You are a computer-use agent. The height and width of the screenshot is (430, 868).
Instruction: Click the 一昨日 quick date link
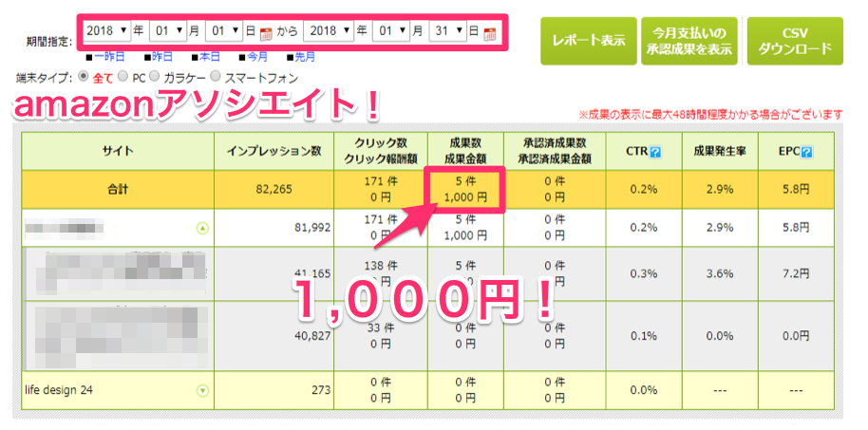[109, 56]
